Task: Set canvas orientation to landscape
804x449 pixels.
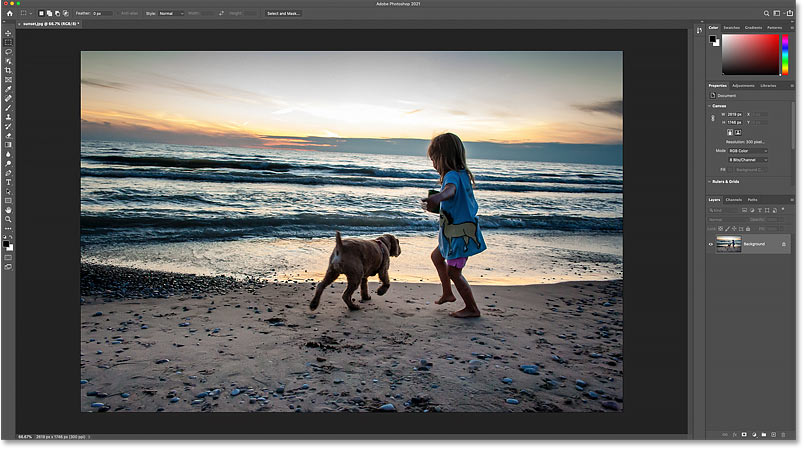Action: point(738,132)
